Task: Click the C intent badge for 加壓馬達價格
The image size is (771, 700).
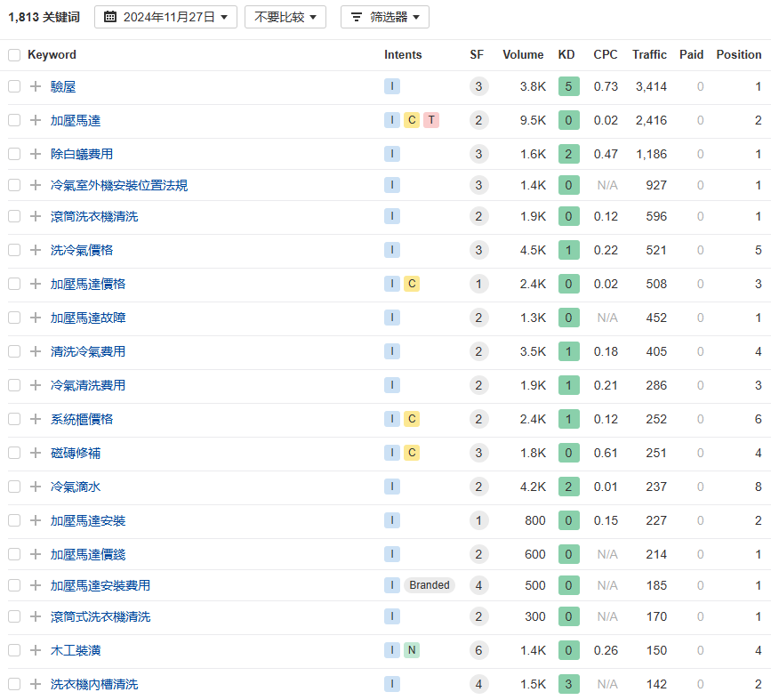Action: tap(412, 284)
